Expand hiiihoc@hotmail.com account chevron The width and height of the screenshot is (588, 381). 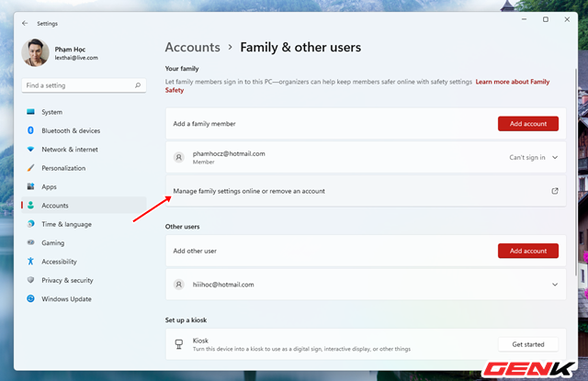pos(555,285)
